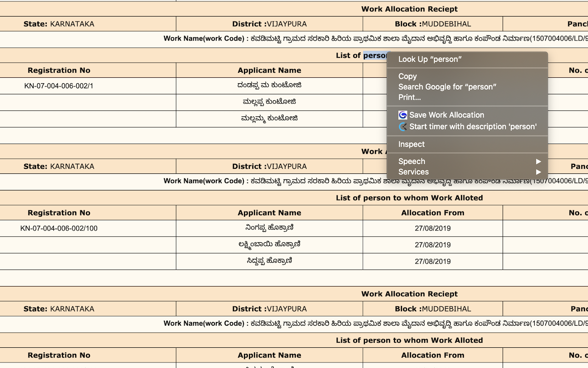Image resolution: width=588 pixels, height=368 pixels.
Task: Click Applicant Name header above ದಂಡಪ್ಪ ಮ ಕುಂಟೋಜಿ
Action: point(270,70)
